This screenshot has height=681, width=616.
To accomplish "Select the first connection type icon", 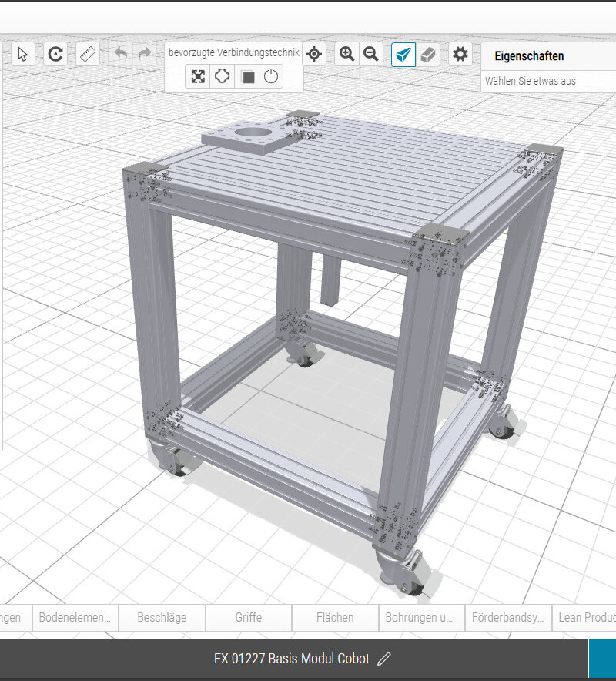I will [198, 77].
